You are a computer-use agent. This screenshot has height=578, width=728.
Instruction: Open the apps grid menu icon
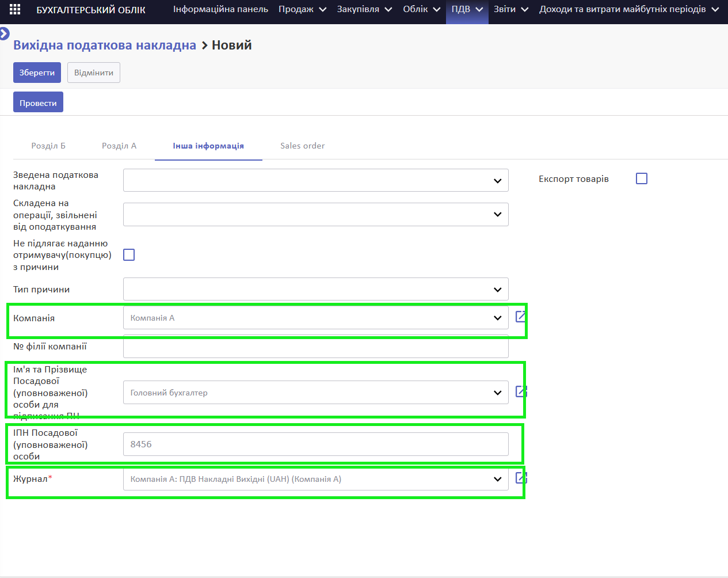(x=15, y=9)
